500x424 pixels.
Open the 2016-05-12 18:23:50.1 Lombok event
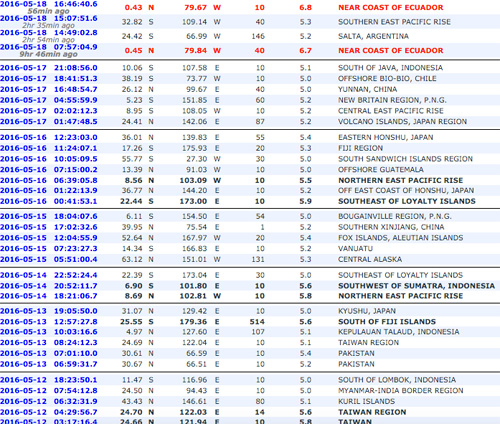pyautogui.click(x=49, y=380)
